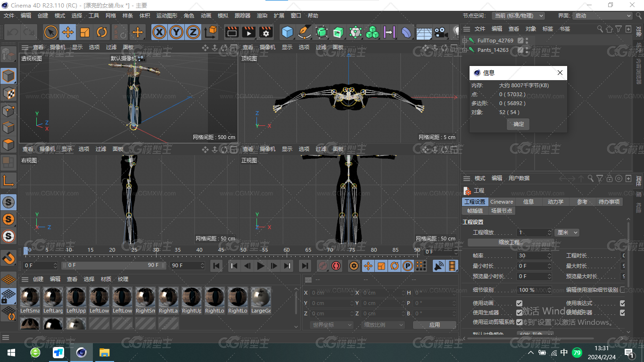Activate the Scale tool in top toolbar
Screen dimensions: 644x362
(x=85, y=32)
